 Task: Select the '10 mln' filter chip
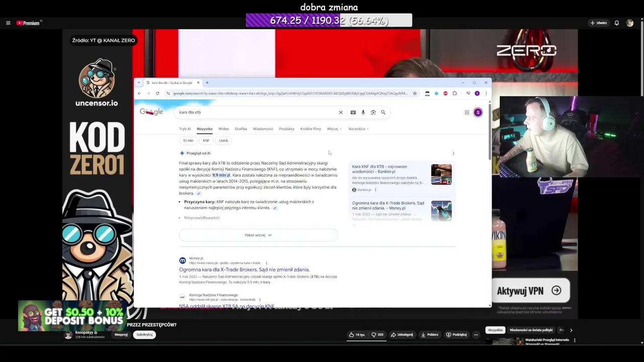point(188,141)
